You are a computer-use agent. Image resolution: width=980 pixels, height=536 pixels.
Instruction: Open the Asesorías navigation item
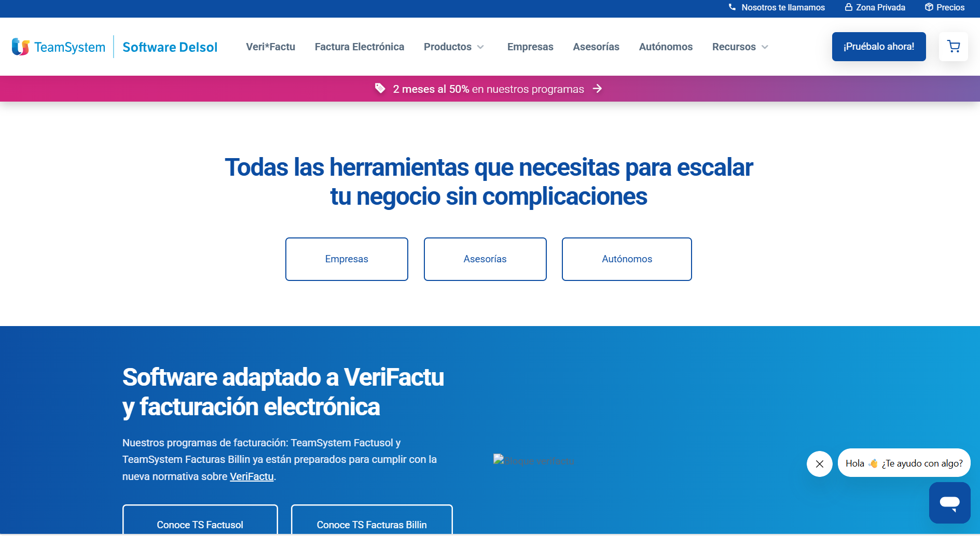[596, 47]
